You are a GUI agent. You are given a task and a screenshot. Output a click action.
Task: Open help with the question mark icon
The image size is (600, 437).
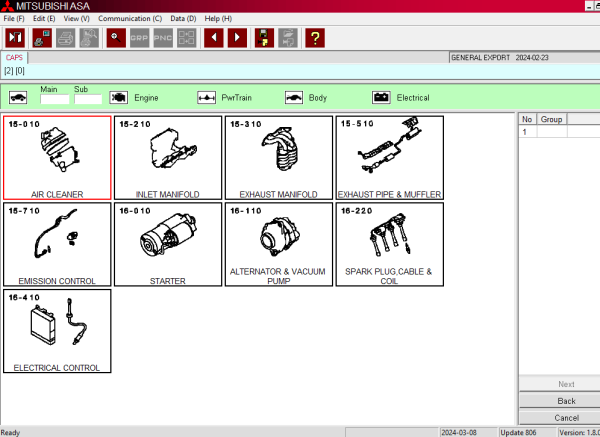315,38
